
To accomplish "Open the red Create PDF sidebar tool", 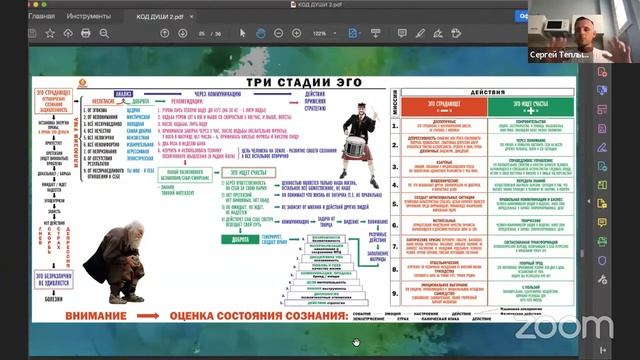I will [602, 72].
